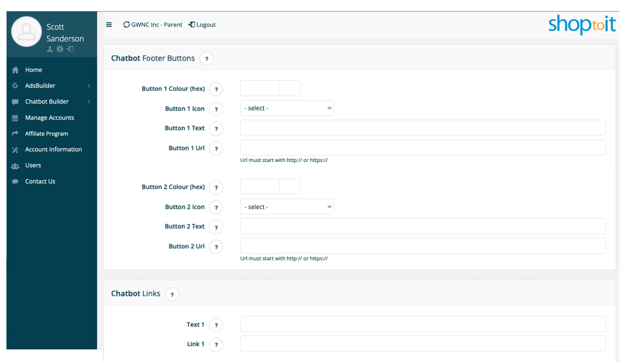Click the Account Information tools icon
The width and height of the screenshot is (644, 362).
(x=15, y=149)
